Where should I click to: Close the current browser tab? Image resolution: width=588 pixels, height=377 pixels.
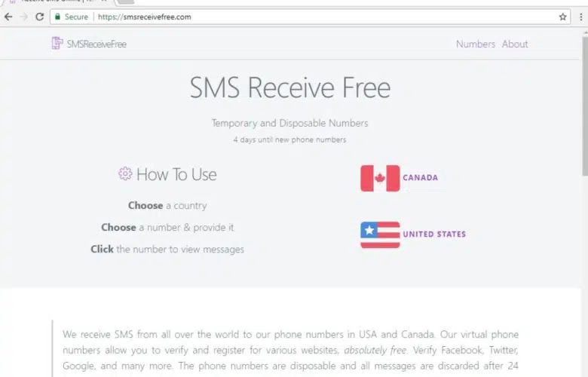coord(104,1)
